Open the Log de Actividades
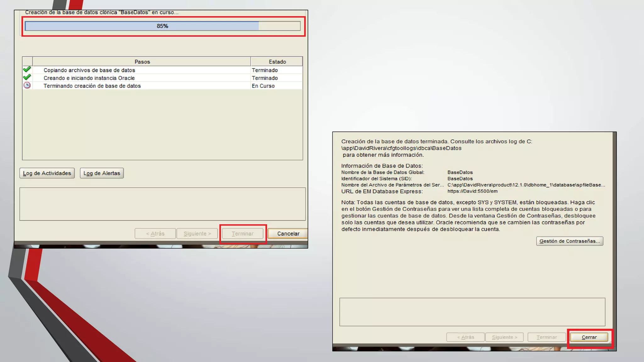The image size is (644, 362). point(47,173)
